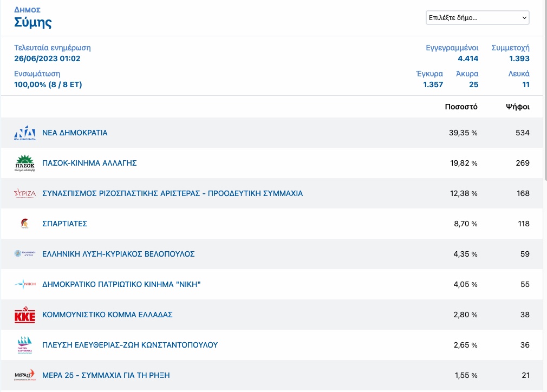This screenshot has height=392, width=547.
Task: Click the 534 votes cell
Action: 523,133
